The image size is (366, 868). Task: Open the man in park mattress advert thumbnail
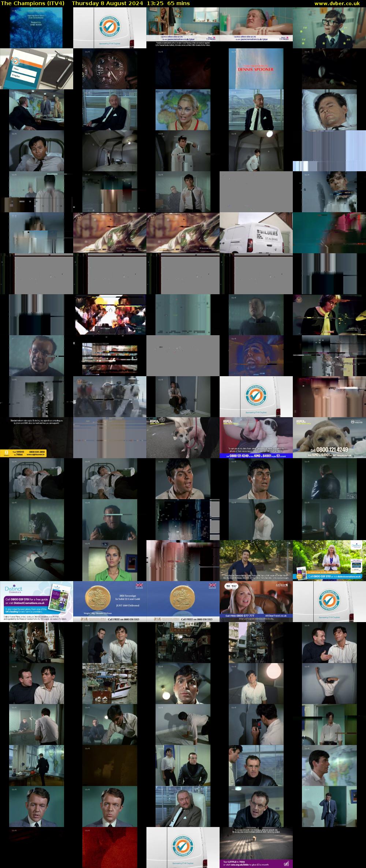pyautogui.click(x=256, y=561)
